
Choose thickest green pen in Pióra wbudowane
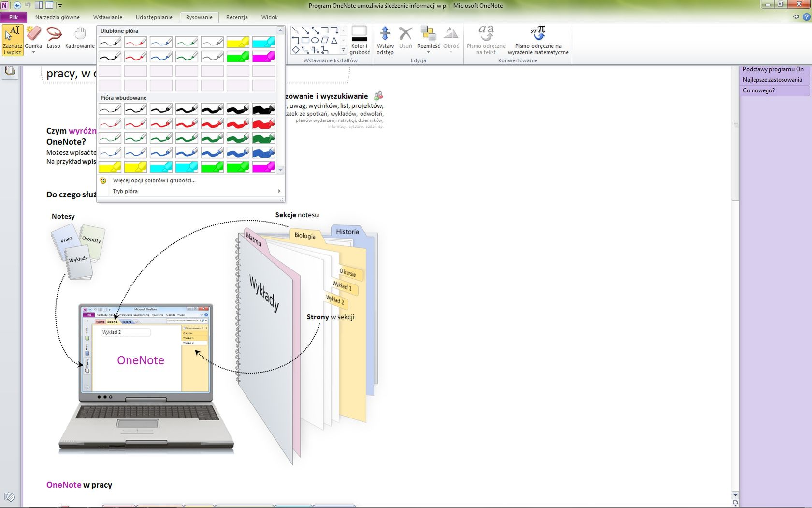[263, 138]
